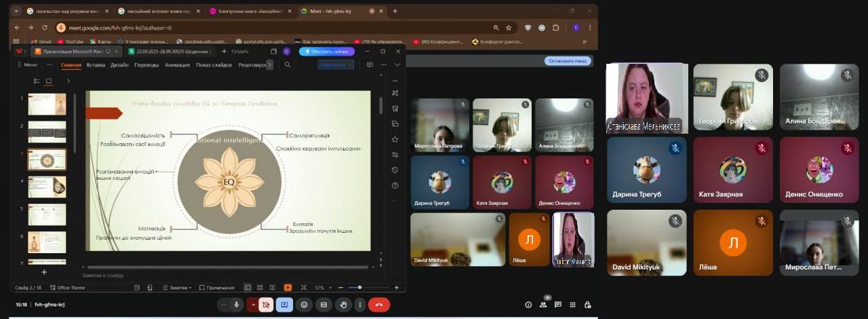Start slideshow with orange play button

(x=288, y=288)
